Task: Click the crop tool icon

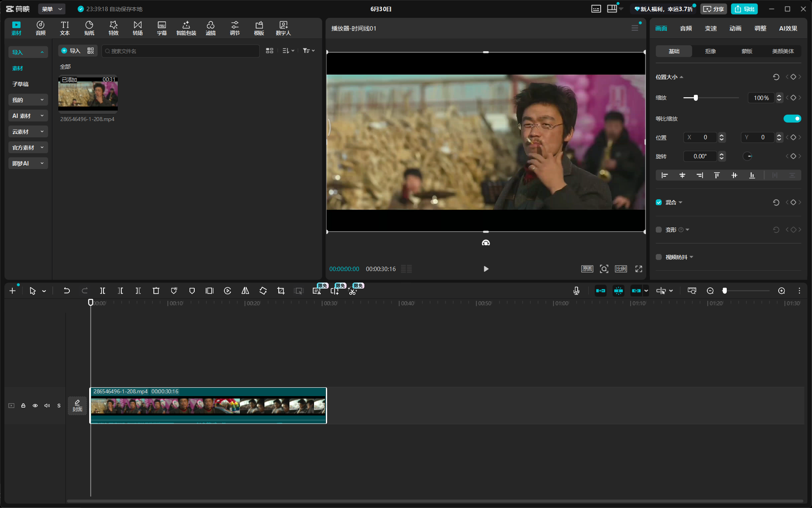Action: pos(281,291)
